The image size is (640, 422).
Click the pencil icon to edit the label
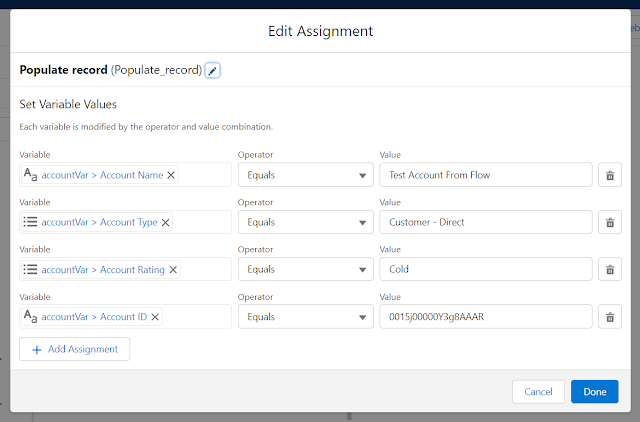click(212, 71)
